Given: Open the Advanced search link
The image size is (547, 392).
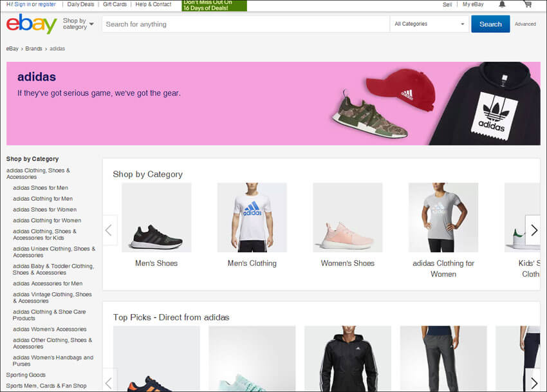Looking at the screenshot, I should pyautogui.click(x=525, y=24).
